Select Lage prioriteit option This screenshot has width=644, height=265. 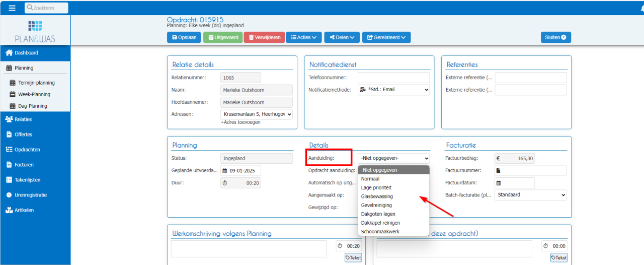pos(393,187)
